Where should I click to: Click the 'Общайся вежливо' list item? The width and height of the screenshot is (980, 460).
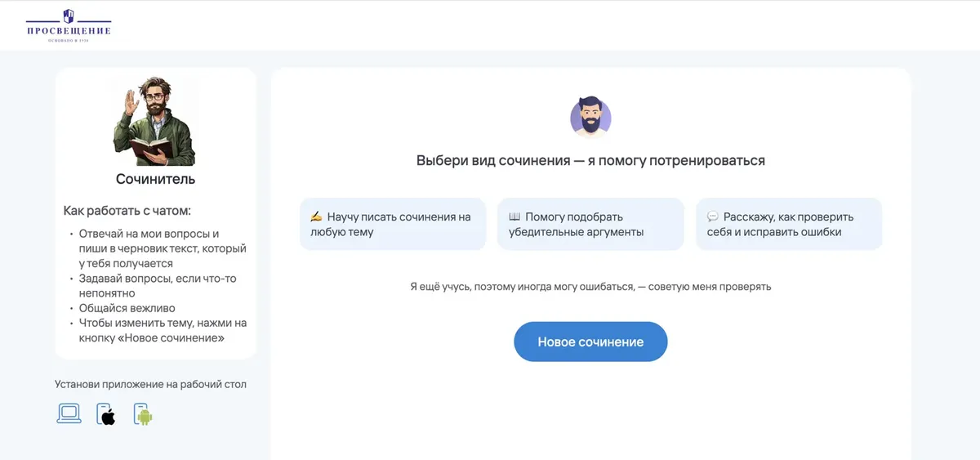coord(127,308)
